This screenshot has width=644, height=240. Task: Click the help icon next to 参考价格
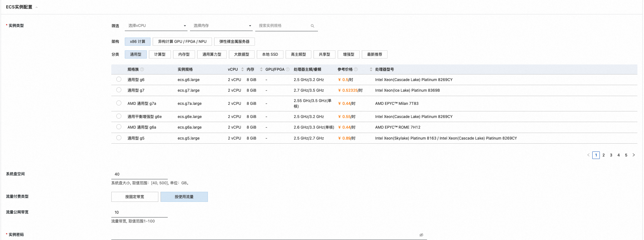(356, 69)
